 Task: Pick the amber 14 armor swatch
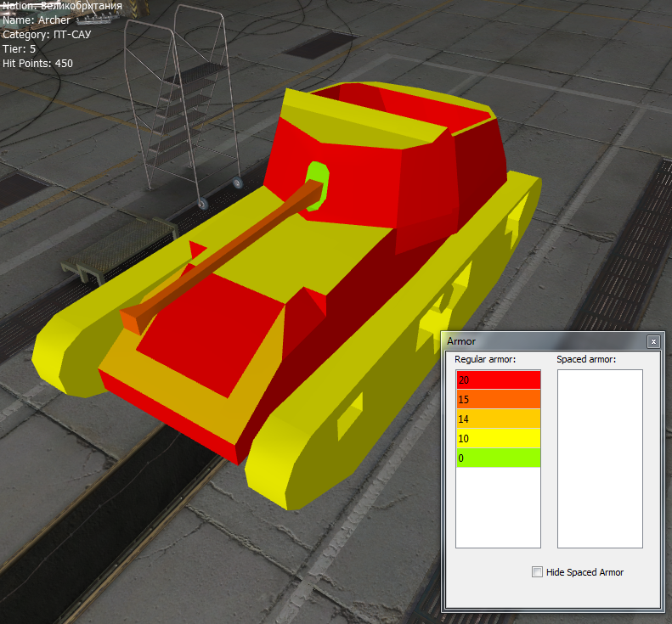click(498, 419)
